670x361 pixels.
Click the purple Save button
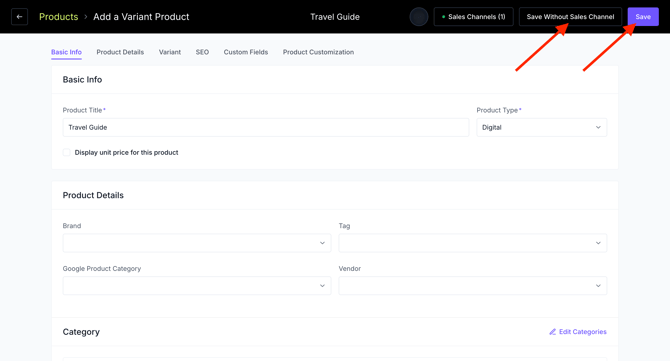(x=643, y=17)
